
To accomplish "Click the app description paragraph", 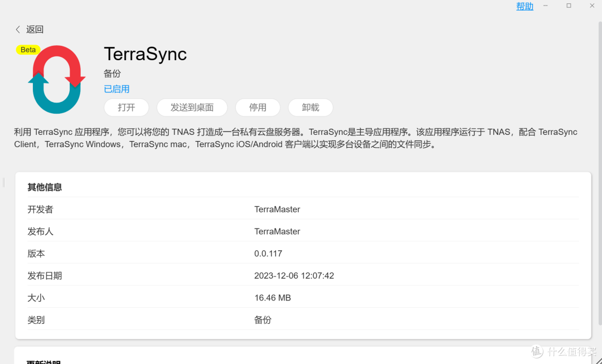I will (295, 138).
